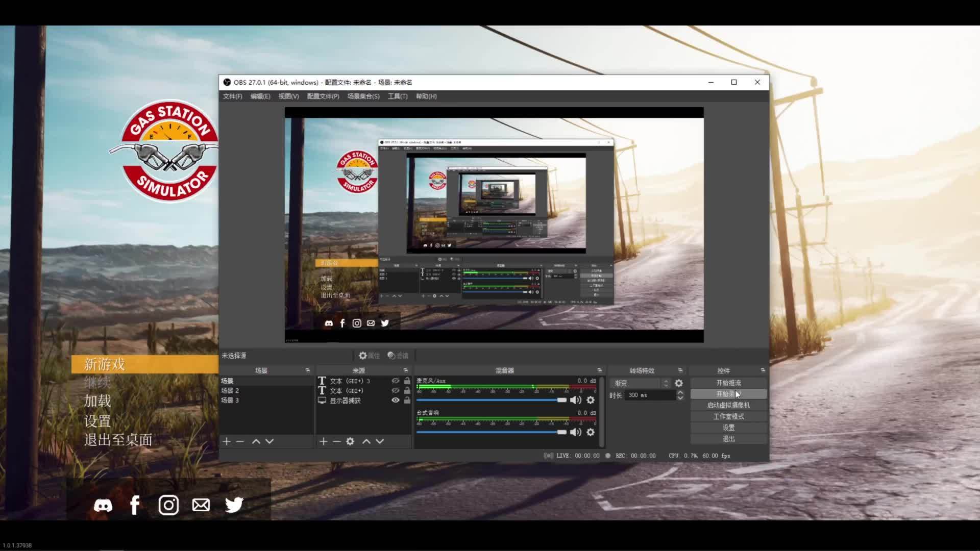Open the 配置文件(P) menu
Image resolution: width=980 pixels, height=551 pixels.
point(323,96)
